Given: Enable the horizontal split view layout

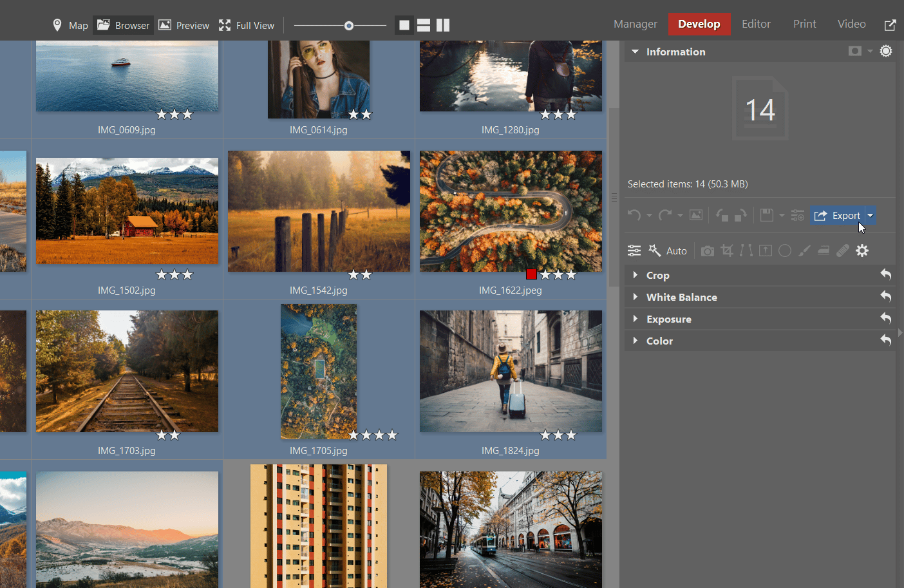Looking at the screenshot, I should pos(423,25).
